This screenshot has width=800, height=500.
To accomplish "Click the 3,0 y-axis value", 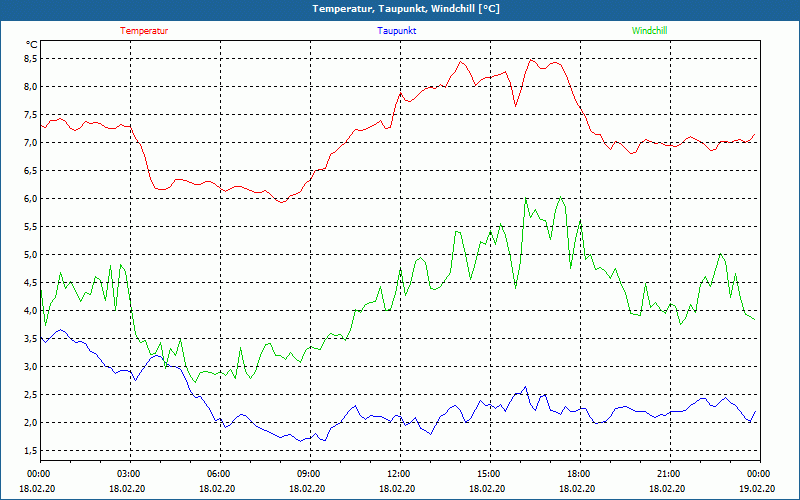I will click(x=31, y=367).
